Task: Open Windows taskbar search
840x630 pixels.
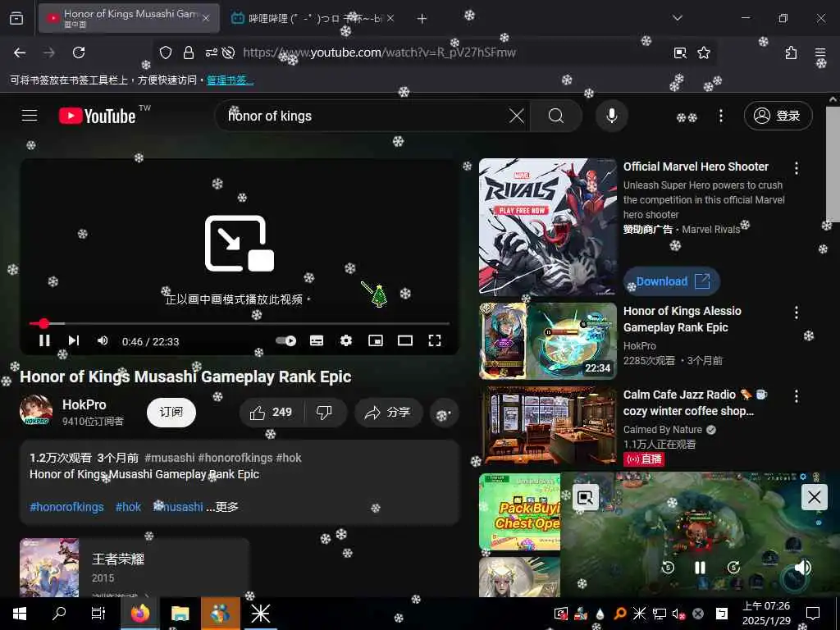Action: (x=59, y=614)
